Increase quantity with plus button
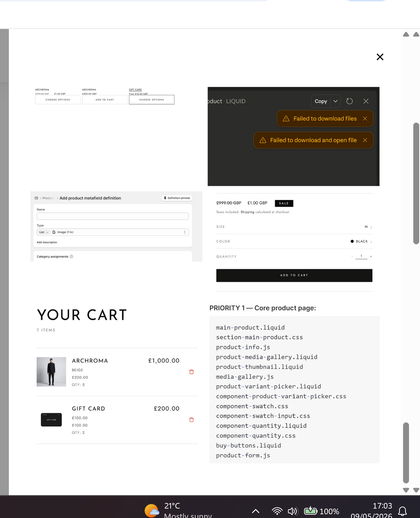This screenshot has height=518, width=420. pos(371,256)
